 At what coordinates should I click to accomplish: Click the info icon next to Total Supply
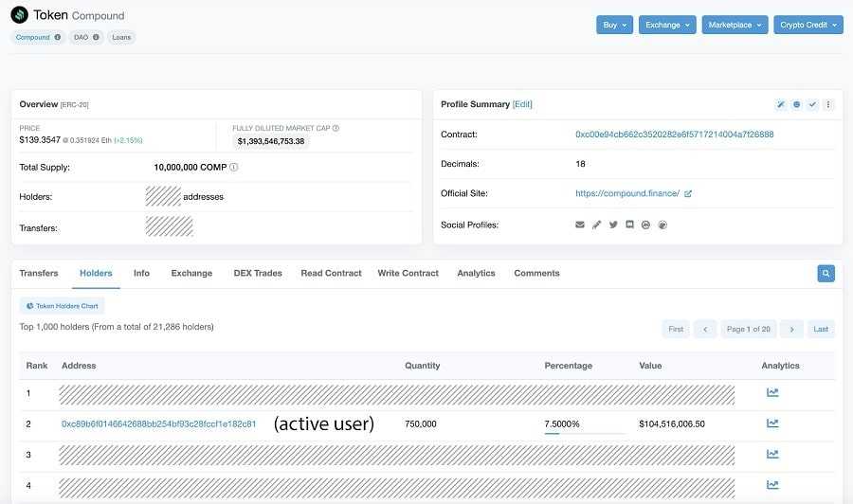coord(234,167)
